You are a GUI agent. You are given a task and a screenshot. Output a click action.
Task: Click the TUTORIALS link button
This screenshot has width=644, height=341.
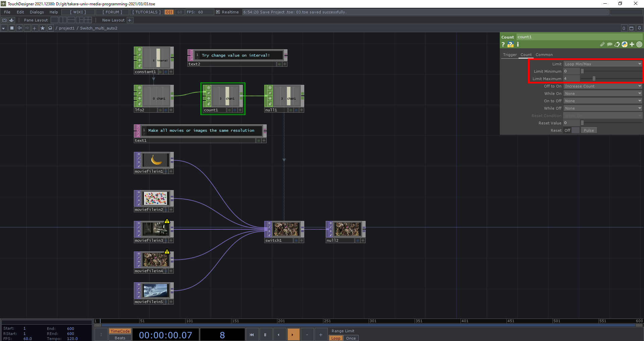coord(146,12)
